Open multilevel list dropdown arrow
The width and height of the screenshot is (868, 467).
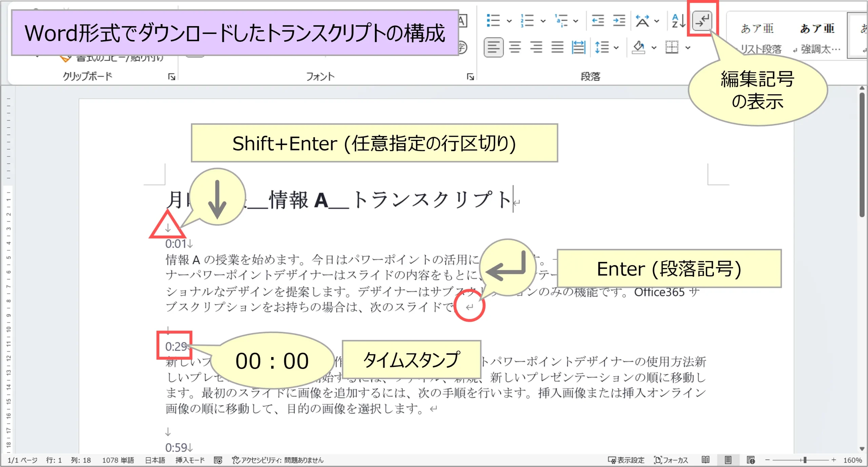576,21
